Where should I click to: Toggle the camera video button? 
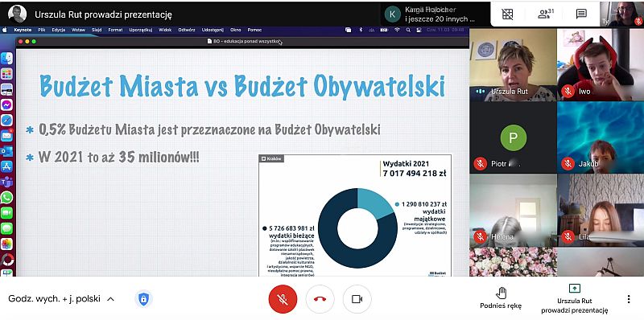click(357, 299)
